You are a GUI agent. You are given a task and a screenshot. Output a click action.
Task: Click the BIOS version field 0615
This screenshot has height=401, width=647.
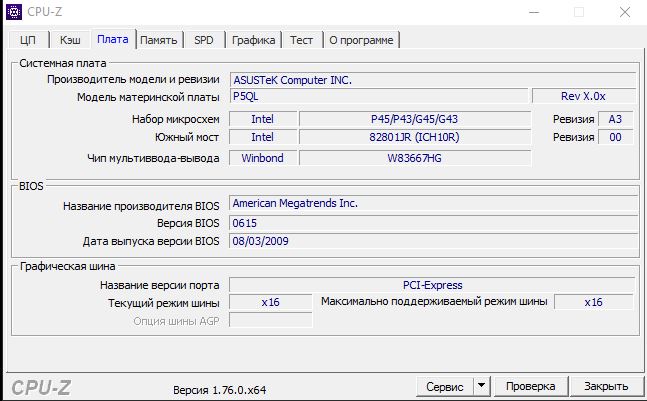(x=432, y=222)
